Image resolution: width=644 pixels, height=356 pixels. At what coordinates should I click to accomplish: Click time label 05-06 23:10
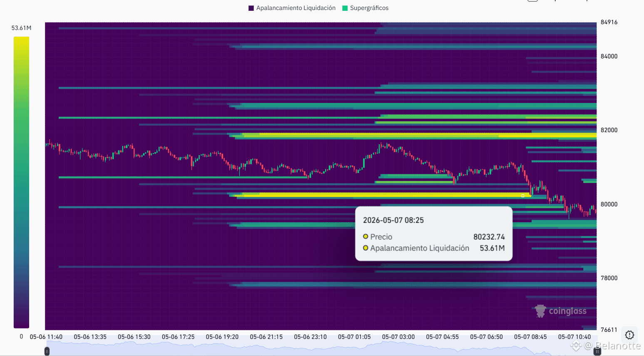(x=310, y=337)
